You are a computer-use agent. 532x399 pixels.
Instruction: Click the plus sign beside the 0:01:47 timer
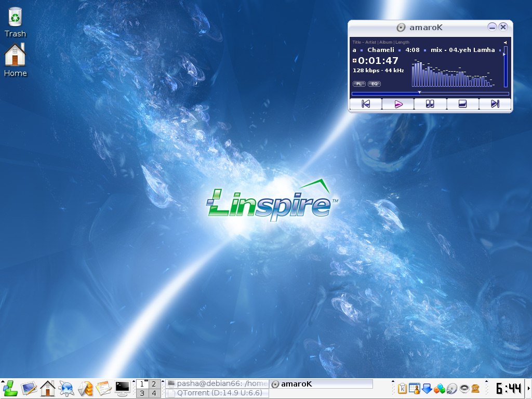click(x=354, y=61)
